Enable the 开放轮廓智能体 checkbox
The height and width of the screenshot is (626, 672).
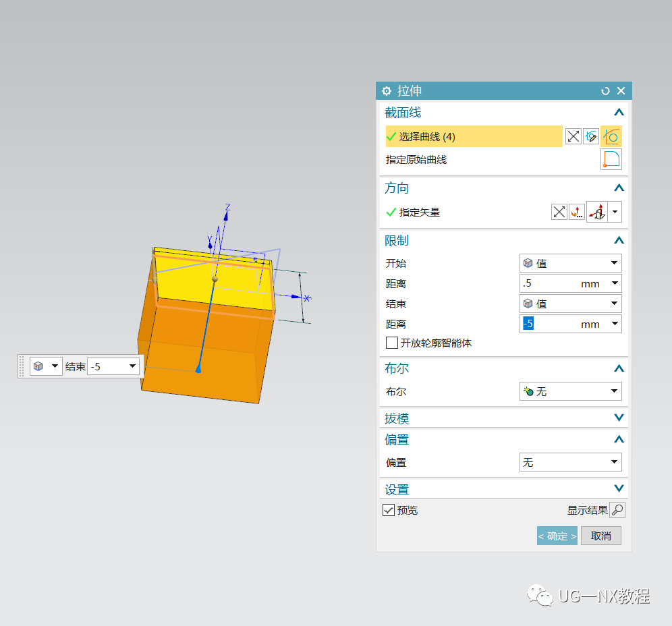click(392, 343)
